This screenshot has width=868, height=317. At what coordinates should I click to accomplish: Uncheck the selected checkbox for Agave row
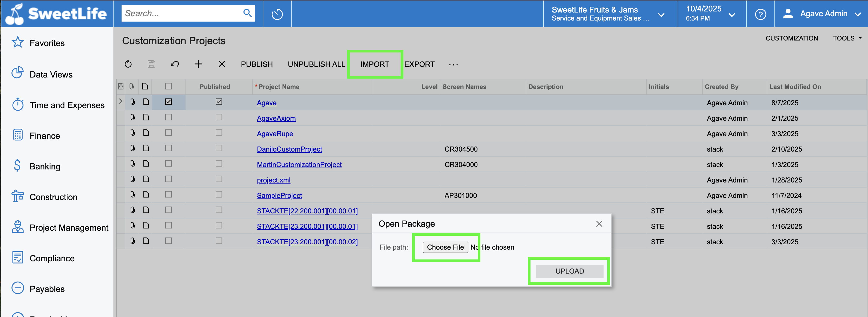point(168,102)
